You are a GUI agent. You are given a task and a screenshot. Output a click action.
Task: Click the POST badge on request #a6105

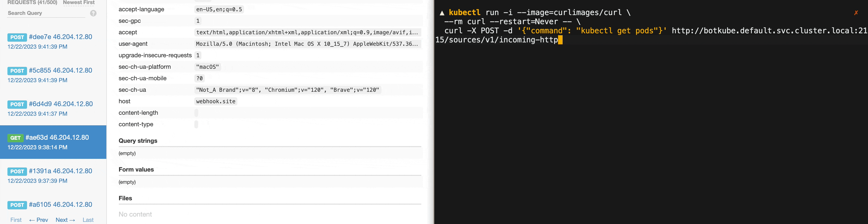click(17, 205)
